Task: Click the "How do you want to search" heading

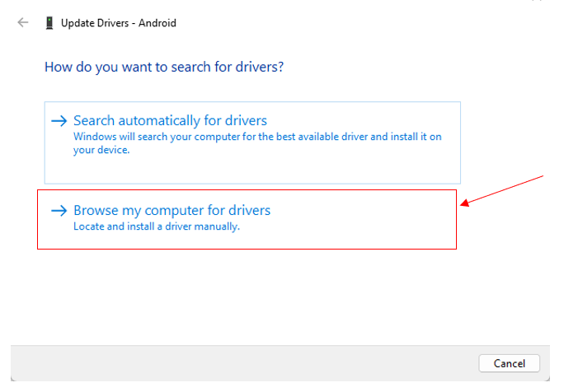Action: pos(164,66)
